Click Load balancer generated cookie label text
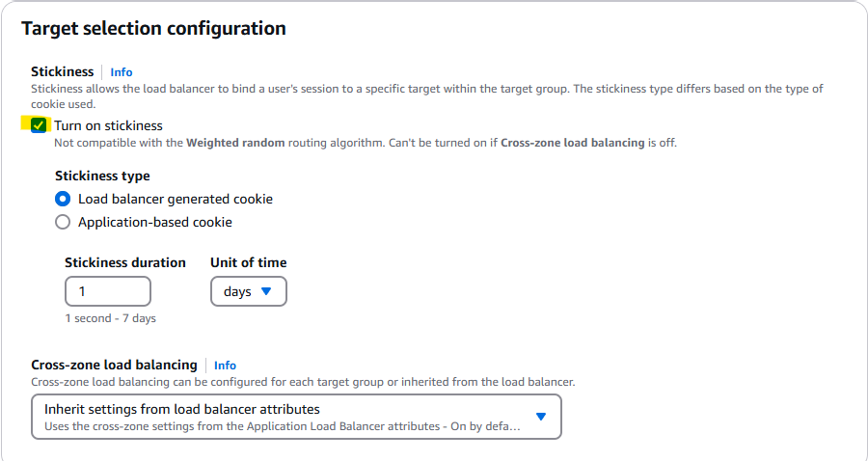 coord(176,199)
